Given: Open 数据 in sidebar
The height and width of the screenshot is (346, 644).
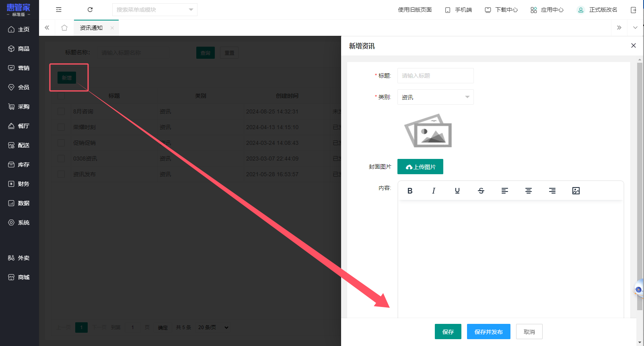Looking at the screenshot, I should click(x=19, y=203).
